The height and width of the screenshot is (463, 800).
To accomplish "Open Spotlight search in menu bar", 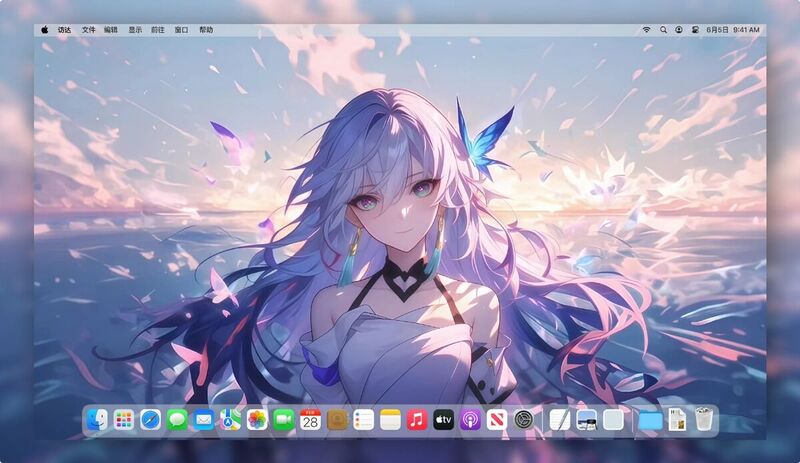I will pyautogui.click(x=663, y=30).
